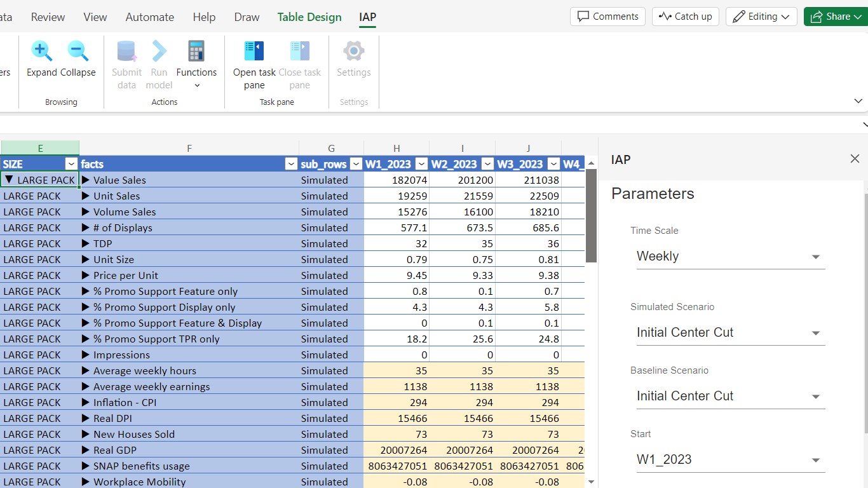The height and width of the screenshot is (488, 868).
Task: Switch to the Table Design tab
Action: tap(309, 17)
